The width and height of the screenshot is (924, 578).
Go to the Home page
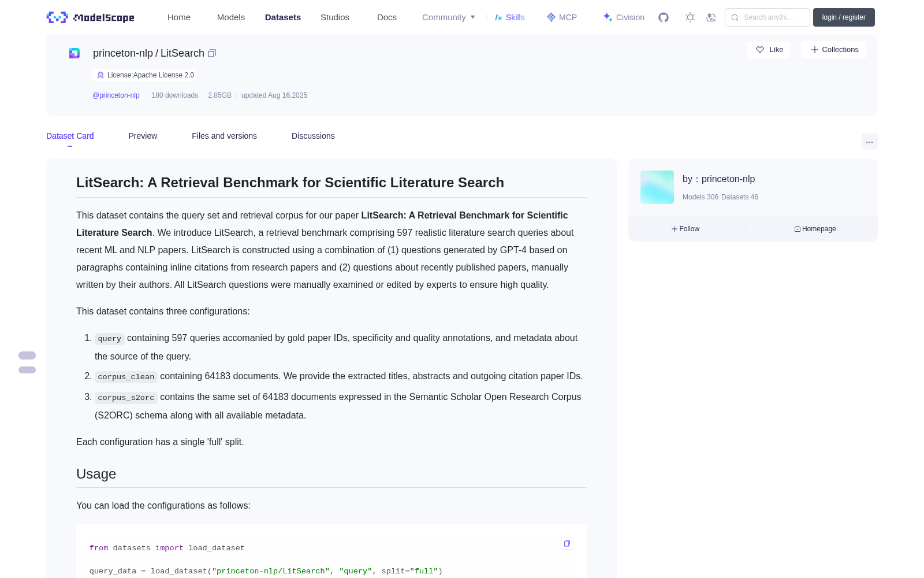(x=179, y=17)
